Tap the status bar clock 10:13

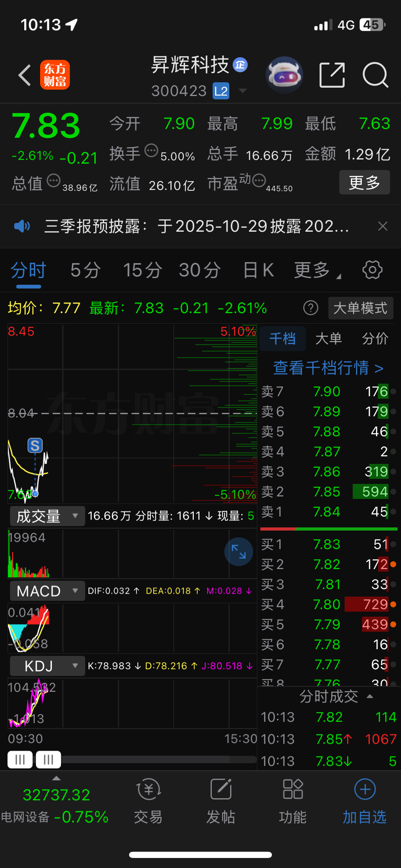[x=41, y=25]
